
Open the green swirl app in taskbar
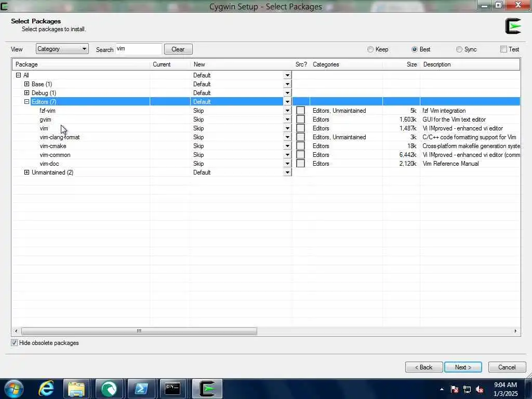(109, 389)
